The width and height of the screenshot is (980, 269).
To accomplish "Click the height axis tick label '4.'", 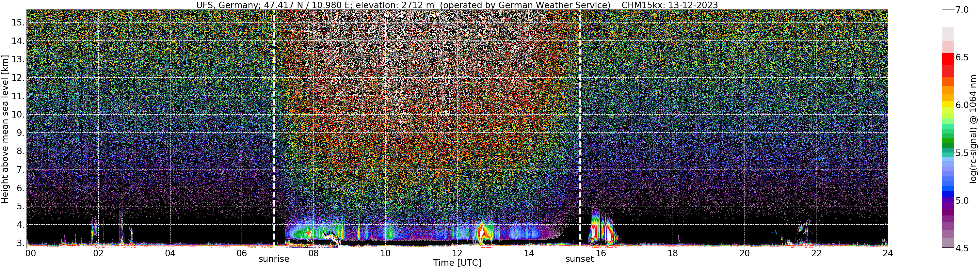I will [x=20, y=225].
